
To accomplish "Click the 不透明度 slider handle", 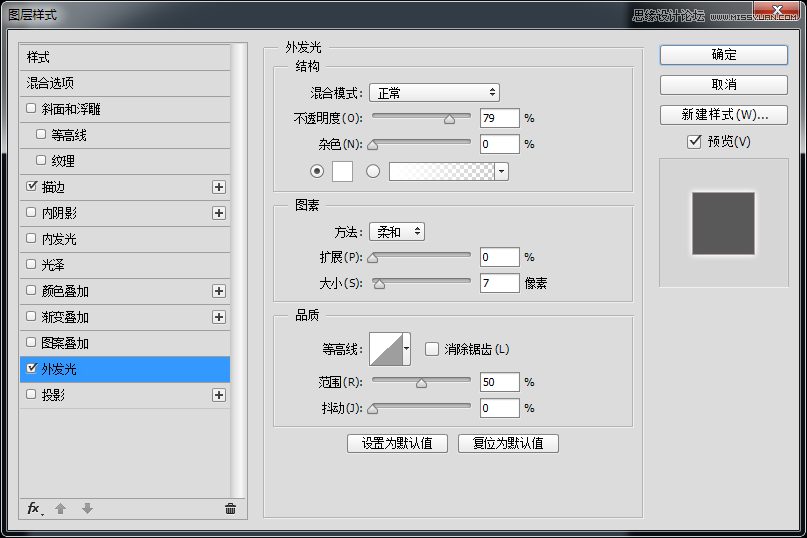I will pos(449,119).
